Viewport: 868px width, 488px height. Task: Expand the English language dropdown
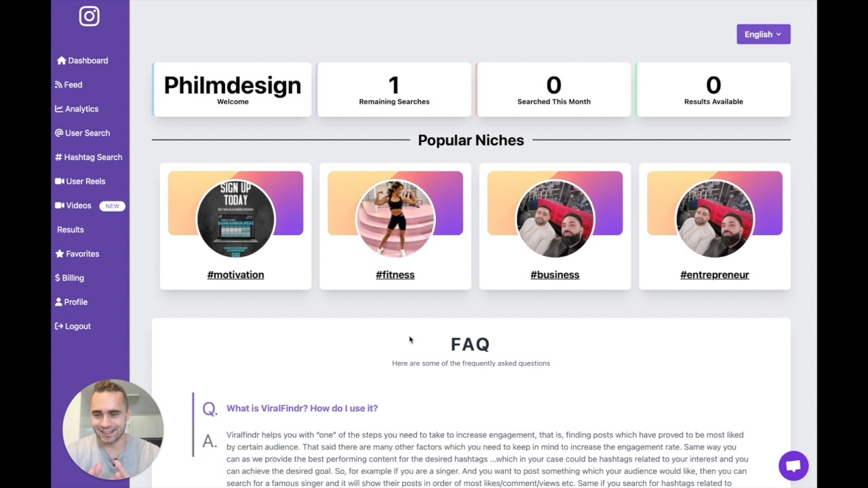tap(764, 35)
